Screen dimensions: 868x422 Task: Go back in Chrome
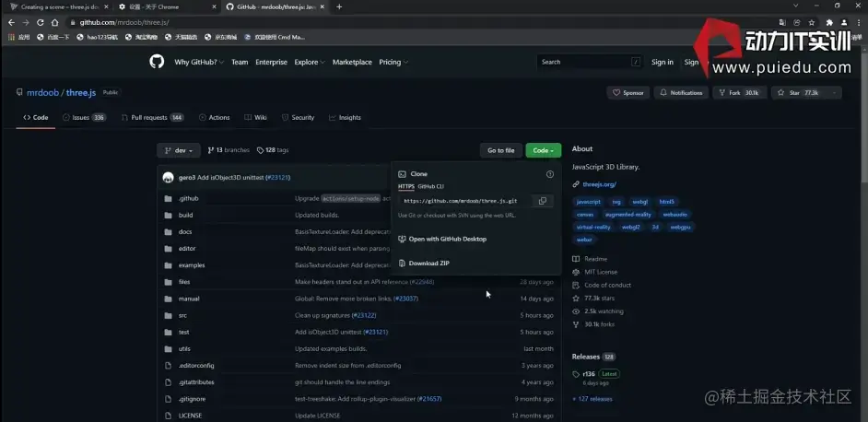point(11,23)
